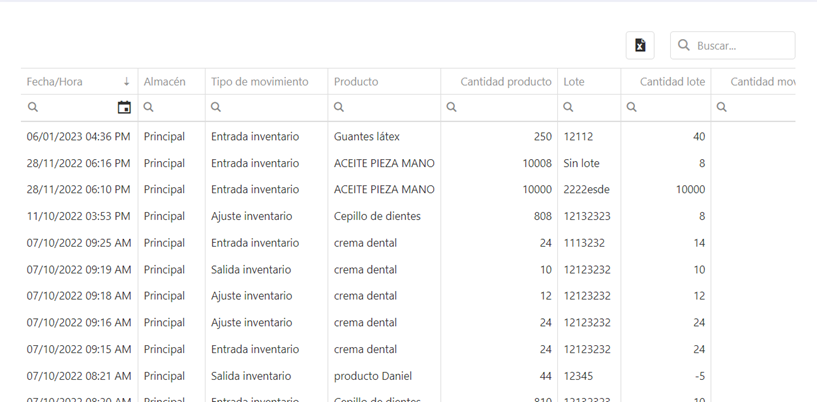Click the Cantidad lote column header

pos(672,82)
